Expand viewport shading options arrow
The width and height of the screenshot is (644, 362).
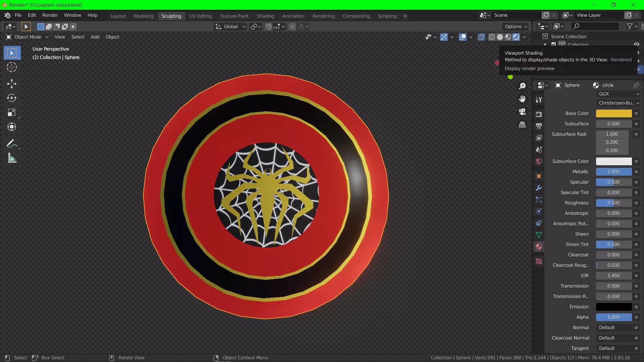[524, 37]
